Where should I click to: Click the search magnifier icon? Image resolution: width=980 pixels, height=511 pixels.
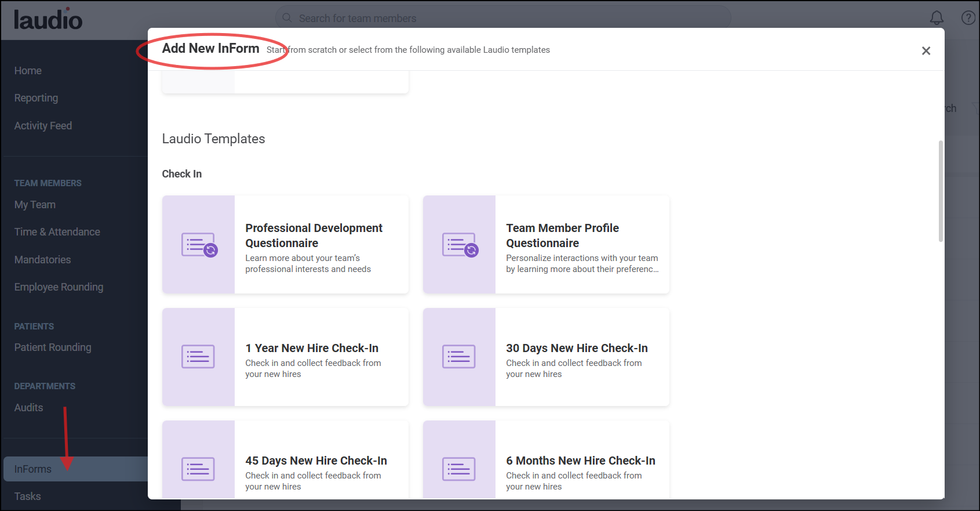287,18
